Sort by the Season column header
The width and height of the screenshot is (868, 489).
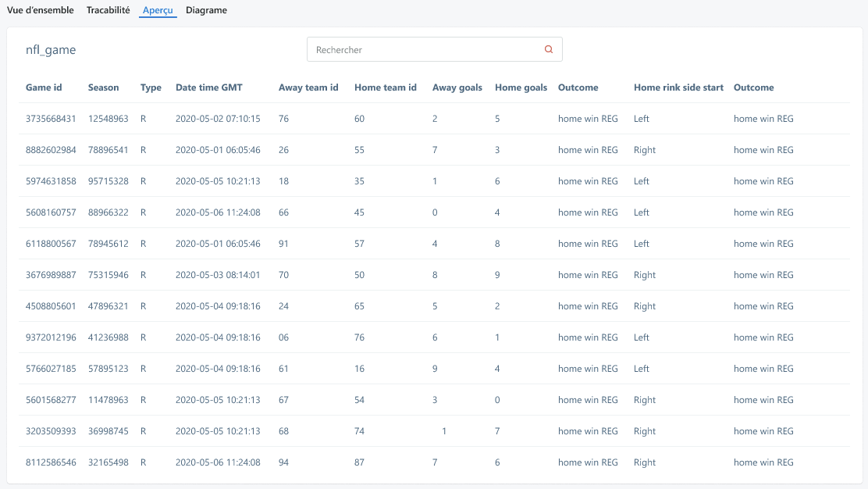[104, 87]
